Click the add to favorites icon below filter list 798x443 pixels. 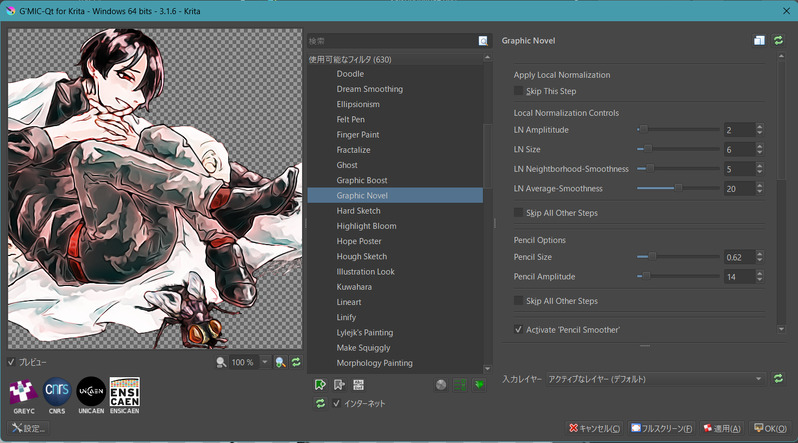coord(321,384)
